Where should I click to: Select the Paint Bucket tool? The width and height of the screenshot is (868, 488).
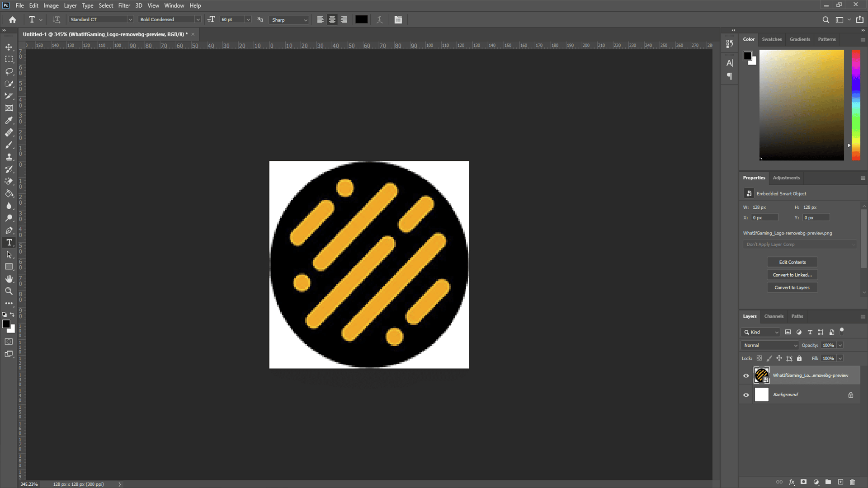pyautogui.click(x=9, y=193)
